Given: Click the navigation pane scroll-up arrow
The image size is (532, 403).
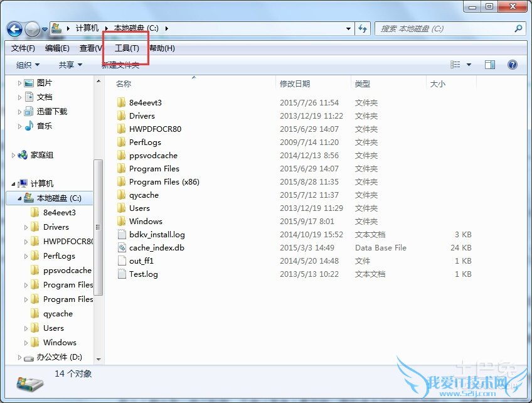Looking at the screenshot, I should [x=98, y=82].
